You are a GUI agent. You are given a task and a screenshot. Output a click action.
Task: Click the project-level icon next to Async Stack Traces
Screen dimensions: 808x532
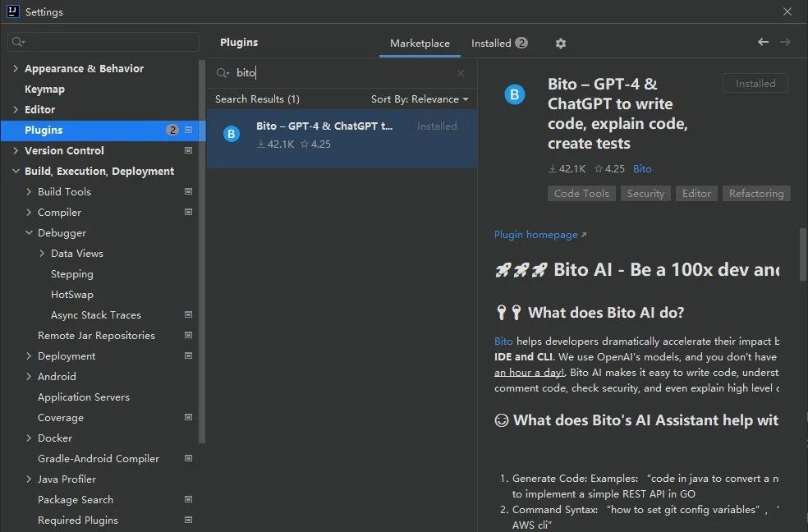[x=189, y=314]
